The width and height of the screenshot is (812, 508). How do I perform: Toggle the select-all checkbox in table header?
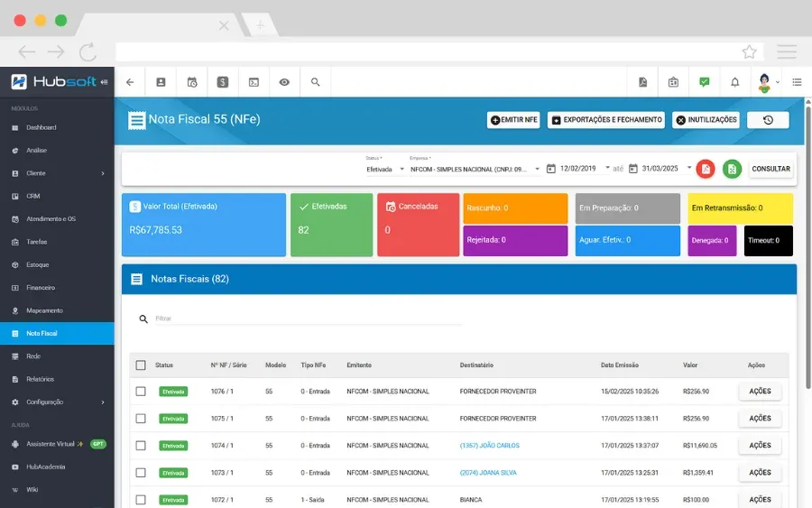[x=141, y=365]
